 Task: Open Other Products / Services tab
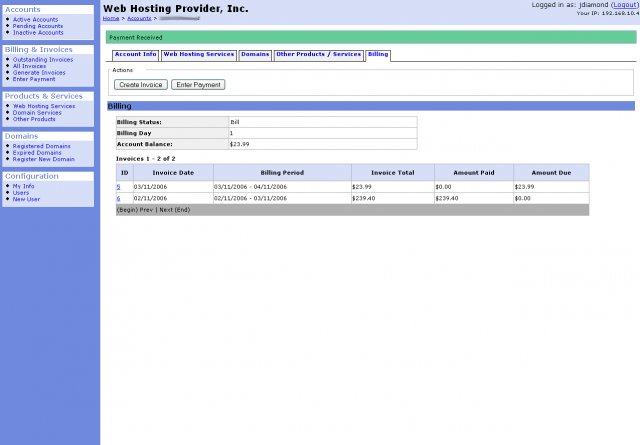318,54
